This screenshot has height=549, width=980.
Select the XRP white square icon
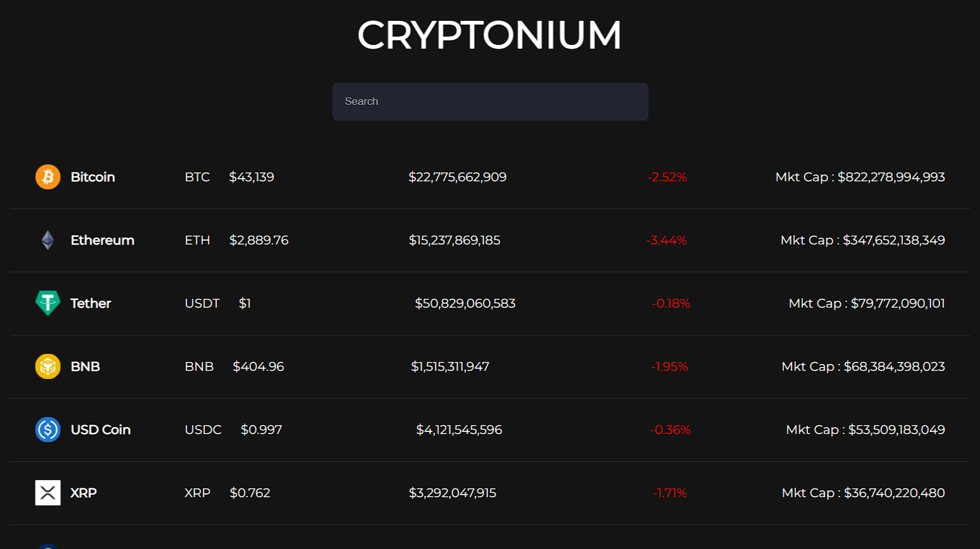(x=48, y=493)
